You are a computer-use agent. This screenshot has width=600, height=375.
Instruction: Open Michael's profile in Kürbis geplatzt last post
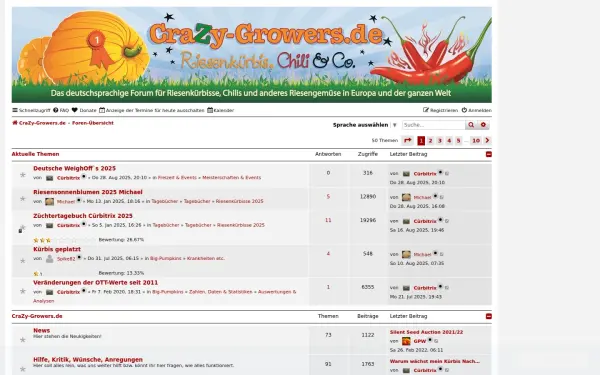click(x=422, y=254)
